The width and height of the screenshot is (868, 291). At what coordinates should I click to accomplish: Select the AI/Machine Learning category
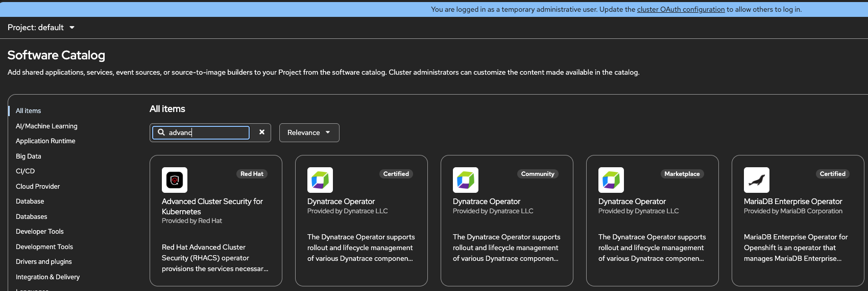(46, 126)
